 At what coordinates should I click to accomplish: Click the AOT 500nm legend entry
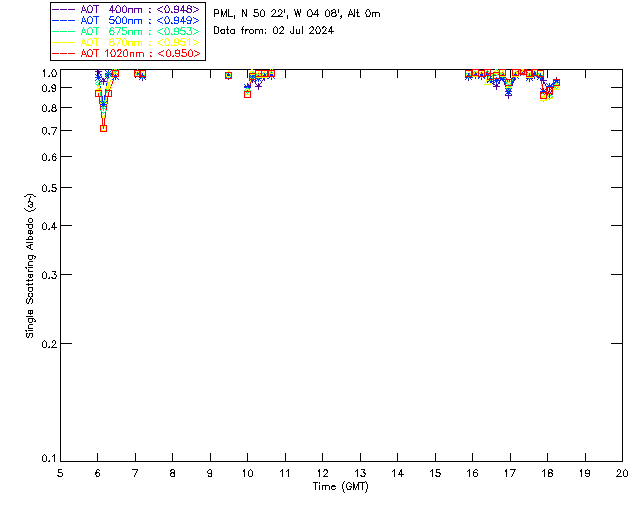pyautogui.click(x=126, y=20)
